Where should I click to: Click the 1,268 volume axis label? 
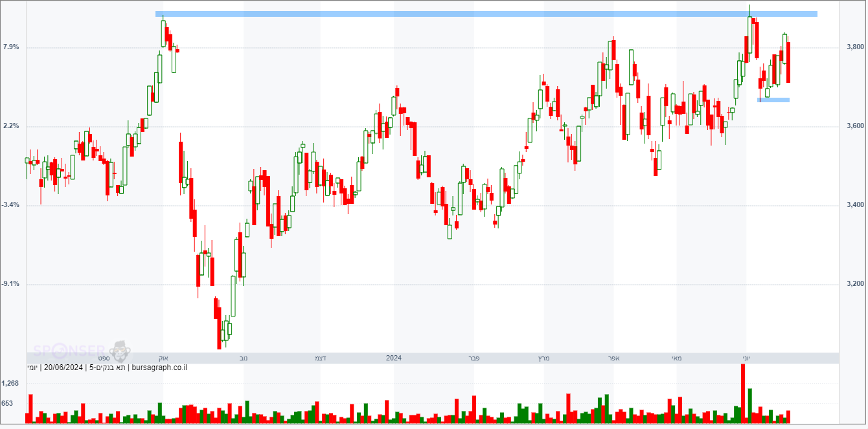point(10,384)
